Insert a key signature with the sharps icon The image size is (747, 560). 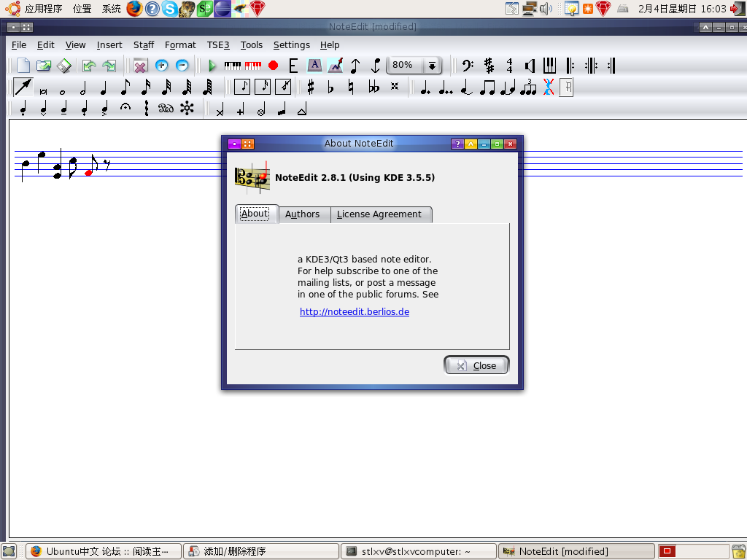(489, 65)
